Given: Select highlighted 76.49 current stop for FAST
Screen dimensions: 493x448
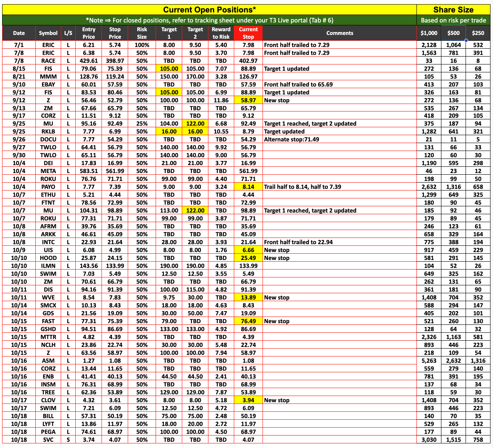Looking at the screenshot, I should [248, 321].
